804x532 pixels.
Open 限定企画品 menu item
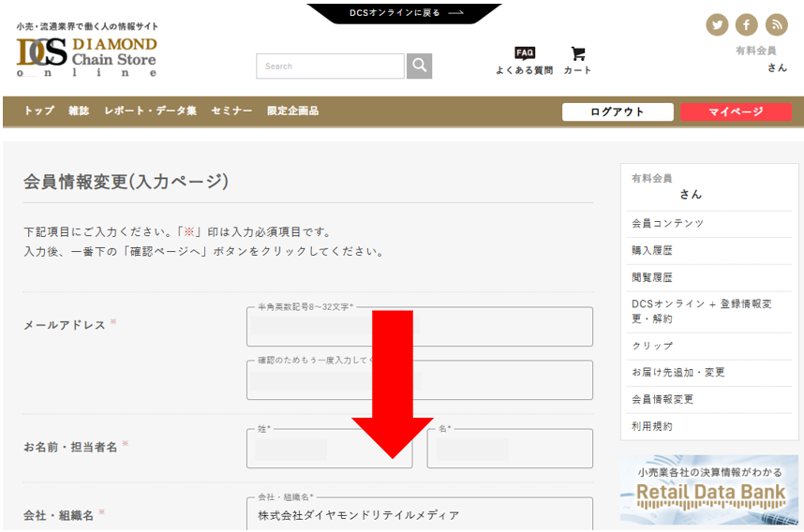click(292, 111)
